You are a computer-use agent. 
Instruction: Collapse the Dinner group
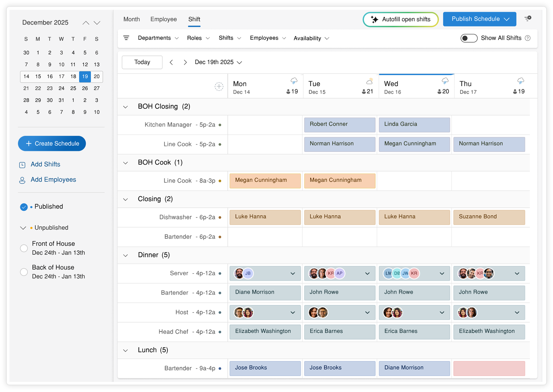click(x=125, y=256)
